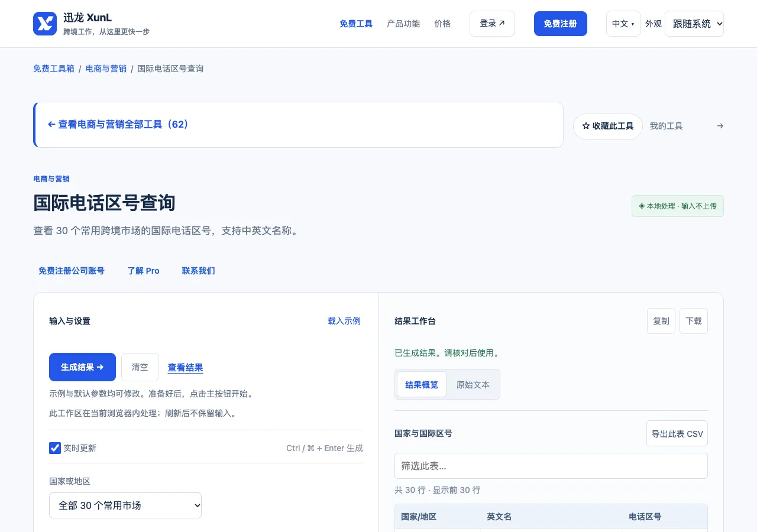
Task: Click the 收藏此工具 star button
Action: tap(607, 126)
